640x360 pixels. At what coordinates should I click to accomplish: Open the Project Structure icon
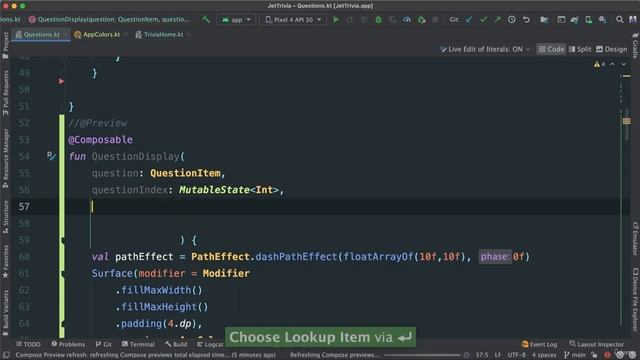point(544,20)
